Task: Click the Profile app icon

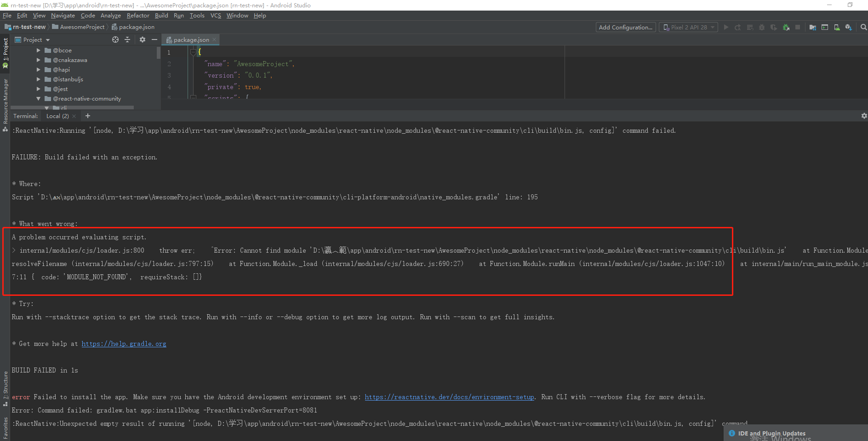Action: [x=774, y=27]
